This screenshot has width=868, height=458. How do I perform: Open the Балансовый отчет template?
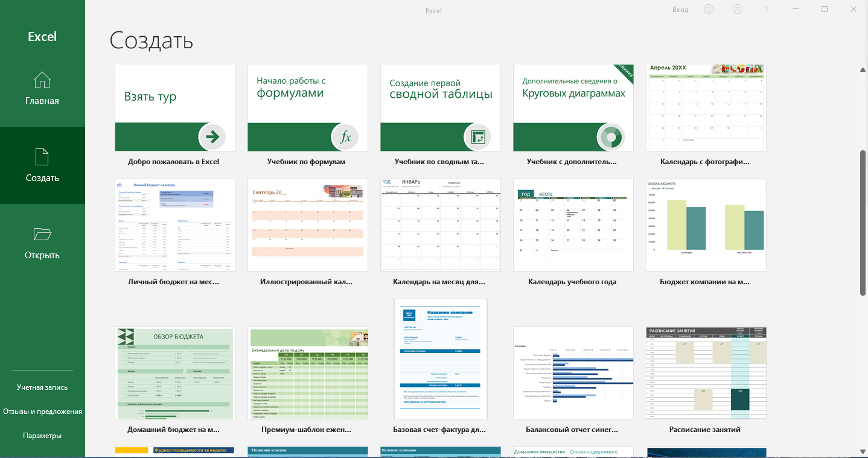573,372
